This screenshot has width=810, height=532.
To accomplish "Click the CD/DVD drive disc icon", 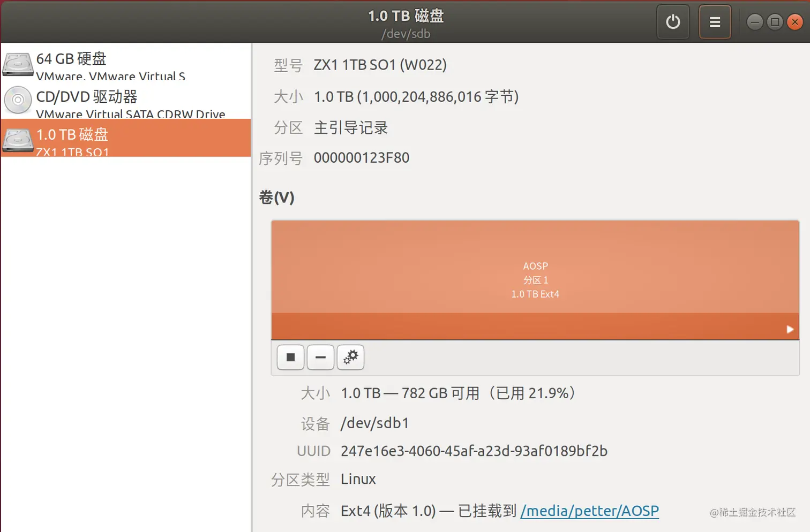I will pyautogui.click(x=18, y=100).
